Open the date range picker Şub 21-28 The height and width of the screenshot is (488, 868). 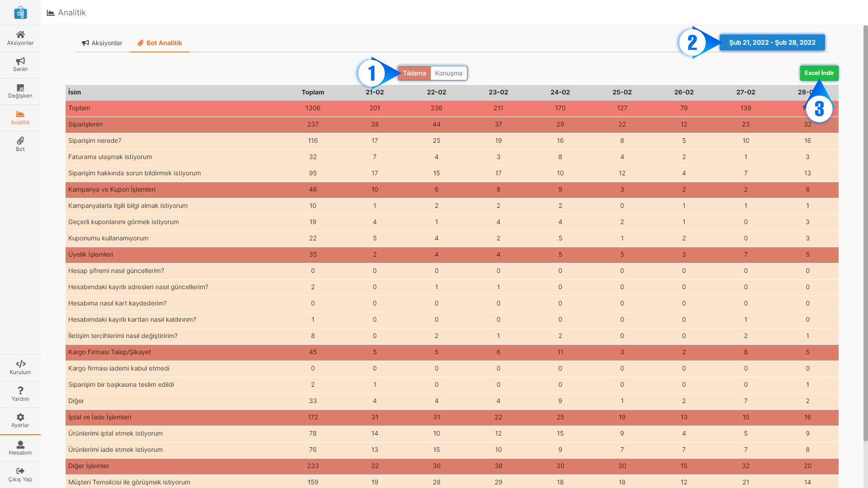(772, 42)
